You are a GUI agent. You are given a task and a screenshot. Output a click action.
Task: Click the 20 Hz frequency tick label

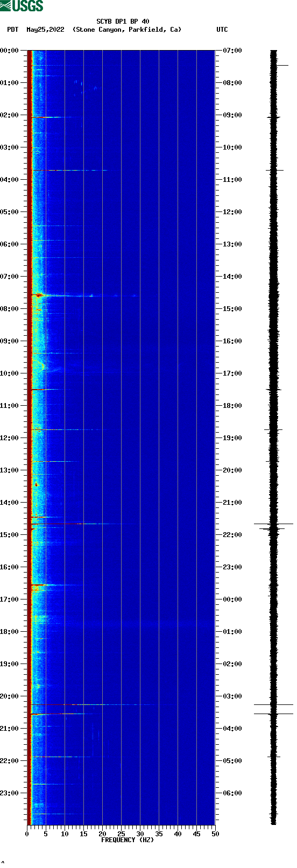pyautogui.click(x=102, y=834)
